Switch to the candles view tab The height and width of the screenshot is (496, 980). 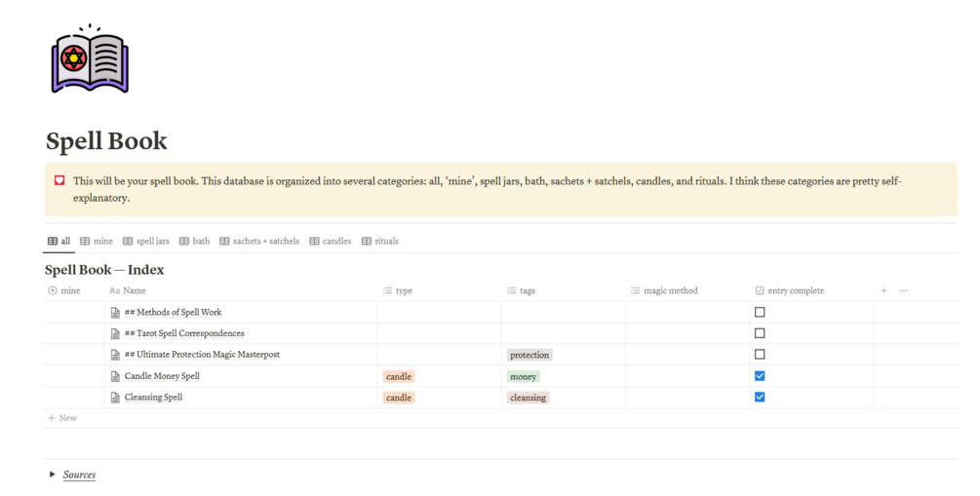tap(330, 241)
